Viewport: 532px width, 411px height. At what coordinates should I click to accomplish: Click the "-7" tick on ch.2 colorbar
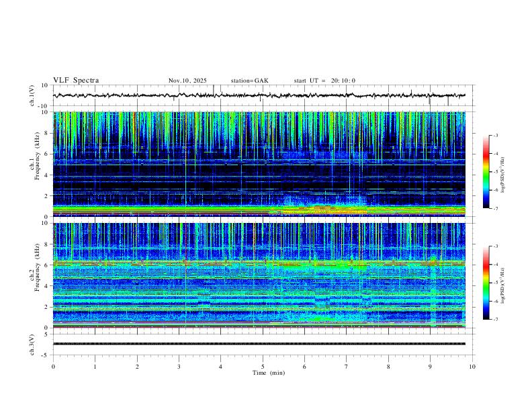click(x=495, y=319)
